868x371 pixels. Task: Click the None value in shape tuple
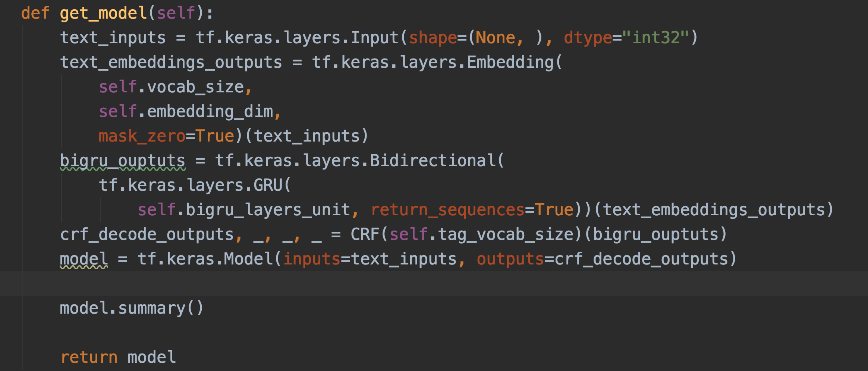coord(495,38)
